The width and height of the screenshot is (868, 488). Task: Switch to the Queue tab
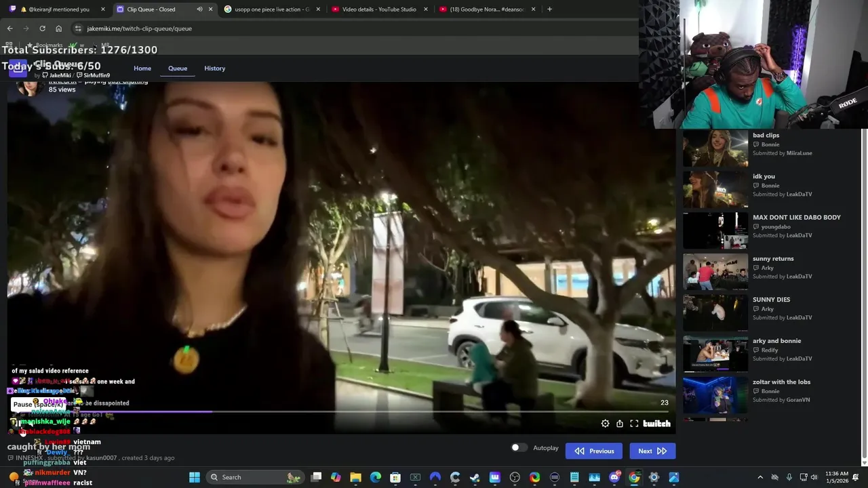click(178, 68)
